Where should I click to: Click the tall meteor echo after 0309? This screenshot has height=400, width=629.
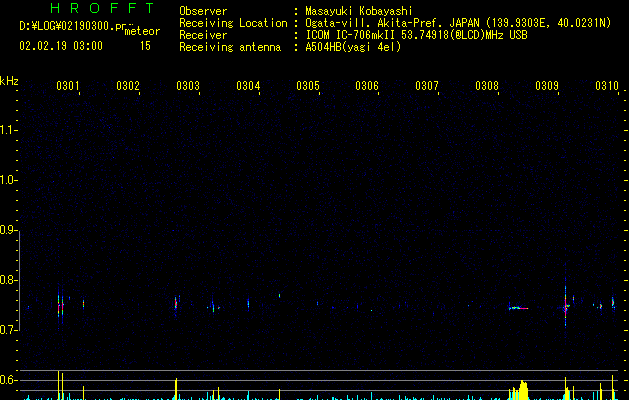[566, 302]
